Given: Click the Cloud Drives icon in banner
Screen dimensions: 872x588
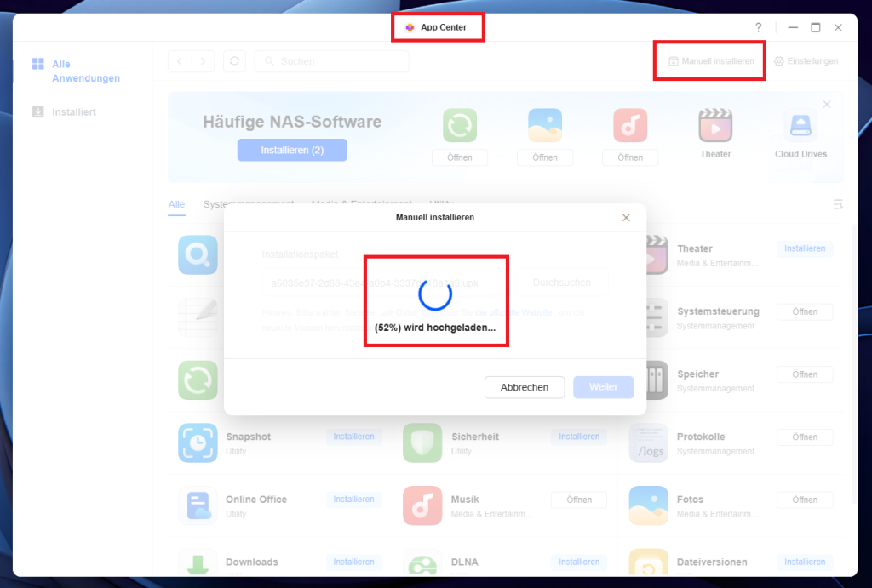Looking at the screenshot, I should pyautogui.click(x=800, y=126).
